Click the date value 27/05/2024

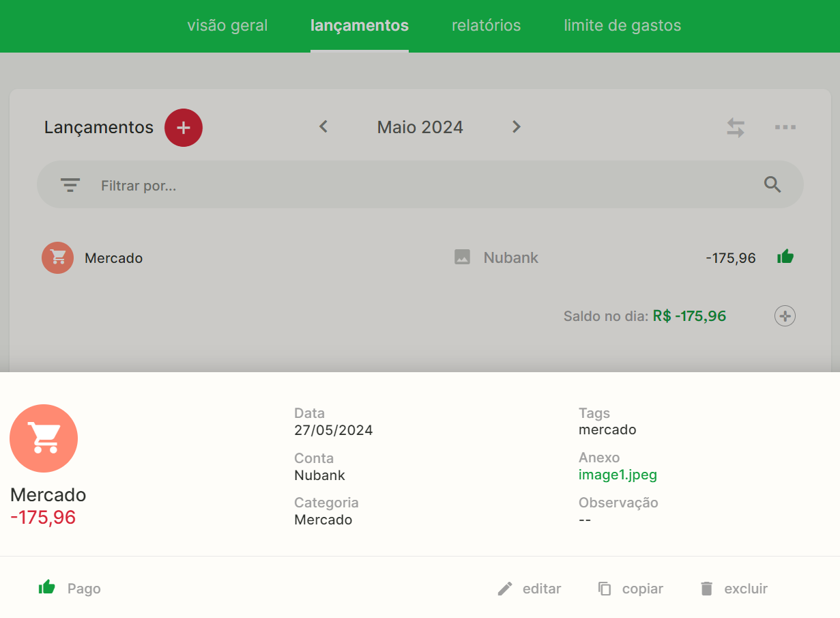[x=334, y=430]
